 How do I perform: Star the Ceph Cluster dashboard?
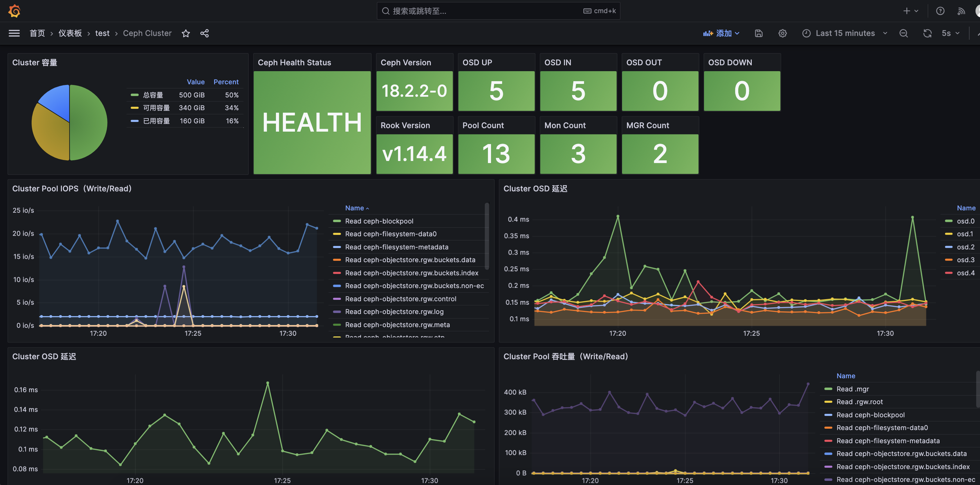pyautogui.click(x=186, y=34)
